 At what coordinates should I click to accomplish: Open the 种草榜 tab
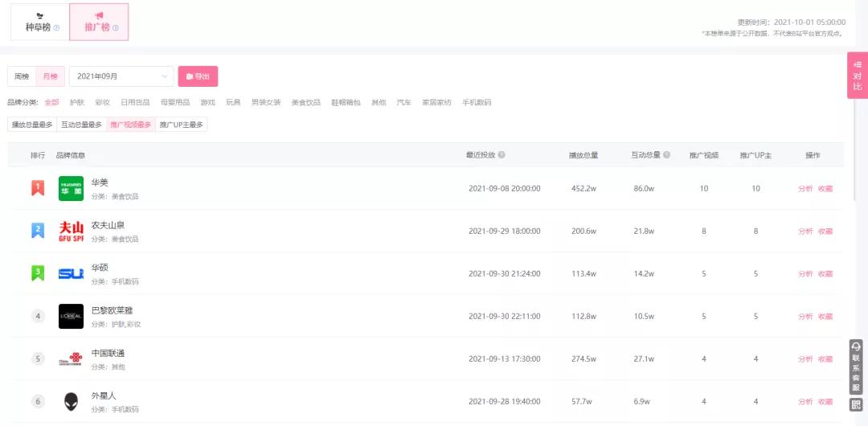point(40,23)
